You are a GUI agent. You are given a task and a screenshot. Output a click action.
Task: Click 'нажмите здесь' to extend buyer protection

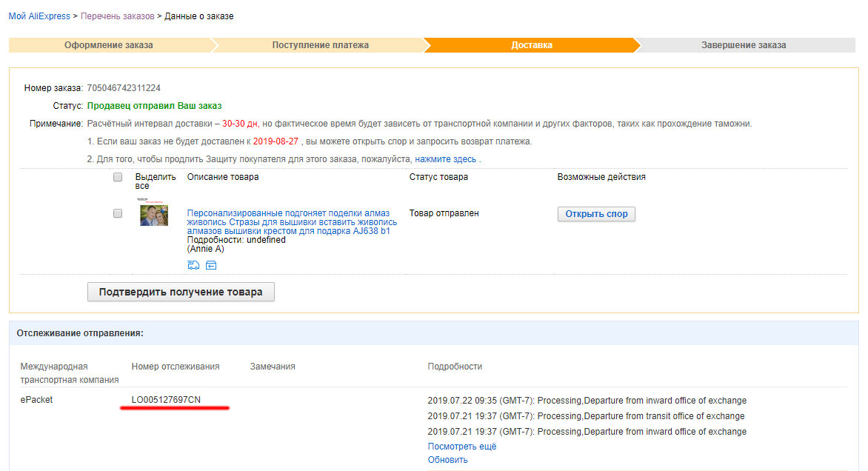[445, 158]
